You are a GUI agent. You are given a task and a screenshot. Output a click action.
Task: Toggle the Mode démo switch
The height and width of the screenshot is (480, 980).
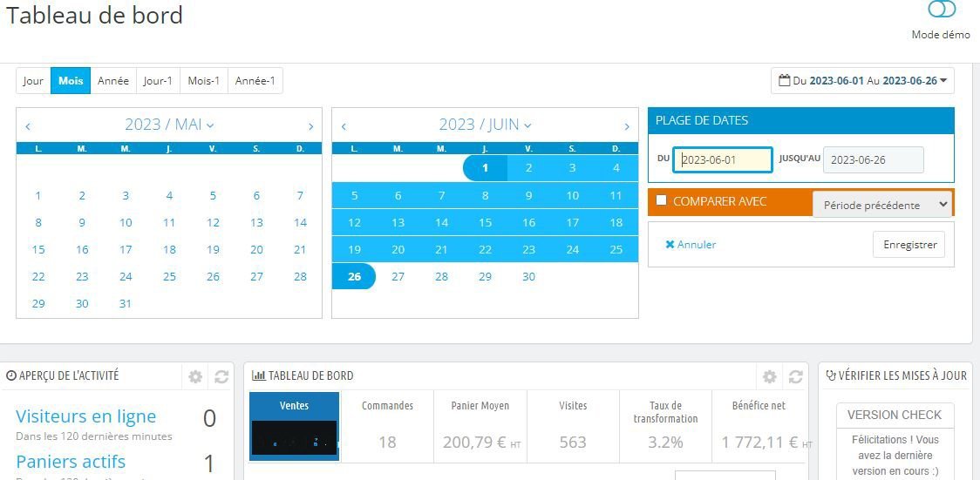pos(942,10)
